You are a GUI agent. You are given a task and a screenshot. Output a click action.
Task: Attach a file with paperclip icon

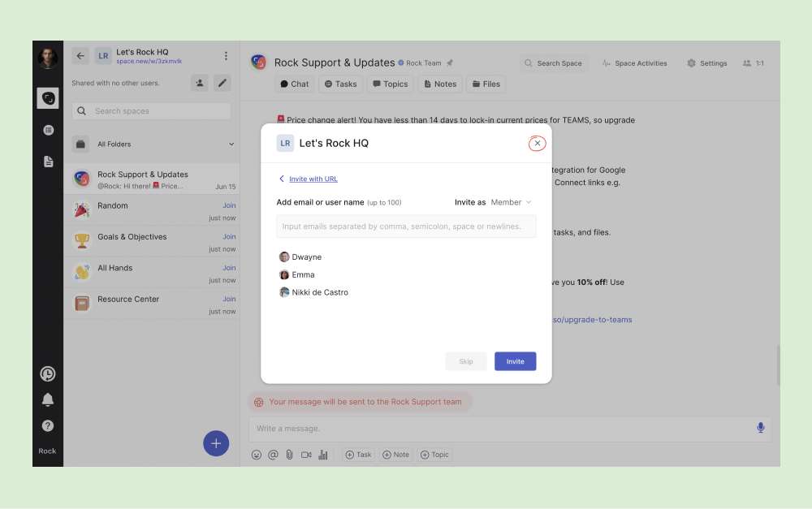[290, 455]
